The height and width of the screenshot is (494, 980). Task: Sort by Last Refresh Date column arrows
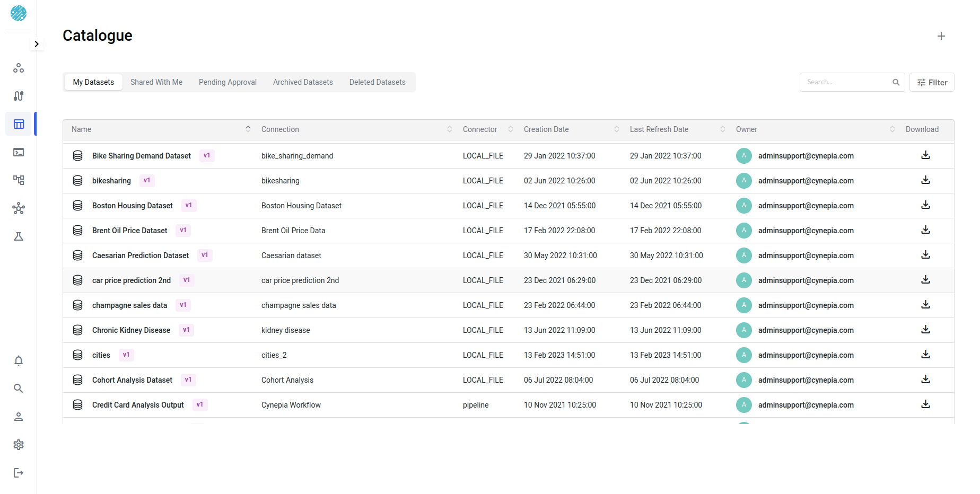pos(723,129)
